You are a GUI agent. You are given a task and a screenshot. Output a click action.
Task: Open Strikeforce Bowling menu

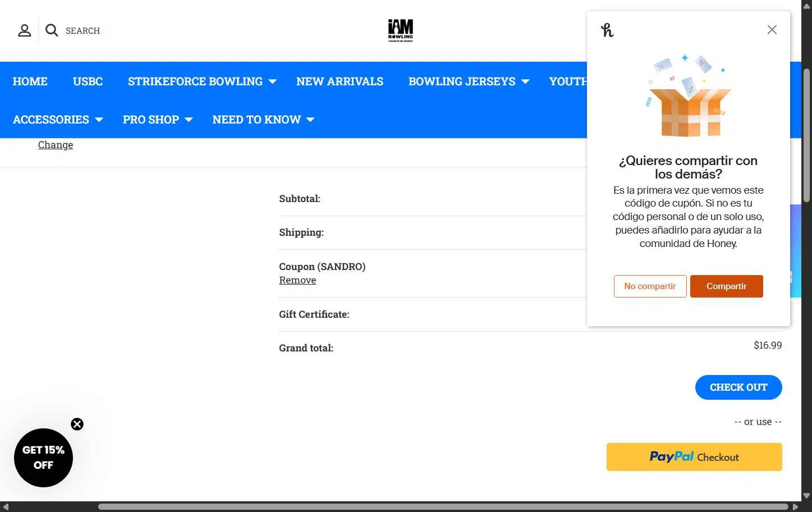pyautogui.click(x=195, y=81)
